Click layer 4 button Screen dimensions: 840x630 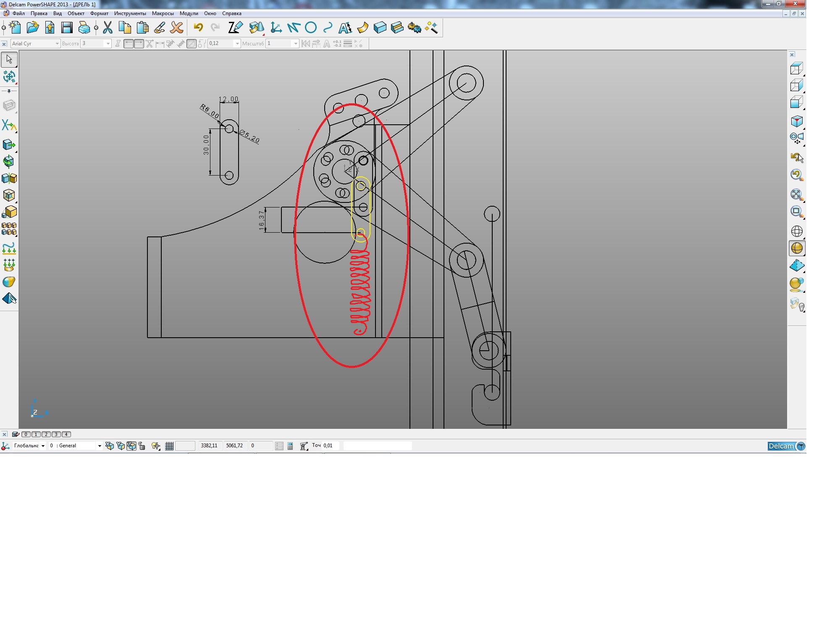click(x=66, y=434)
